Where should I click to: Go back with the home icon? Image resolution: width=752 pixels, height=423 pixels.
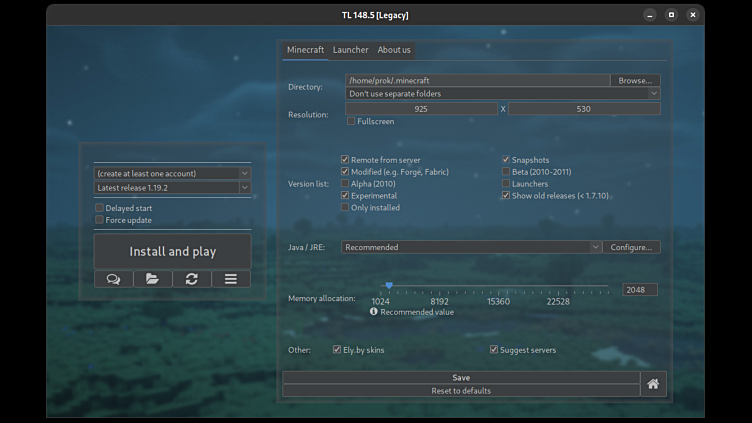(653, 384)
